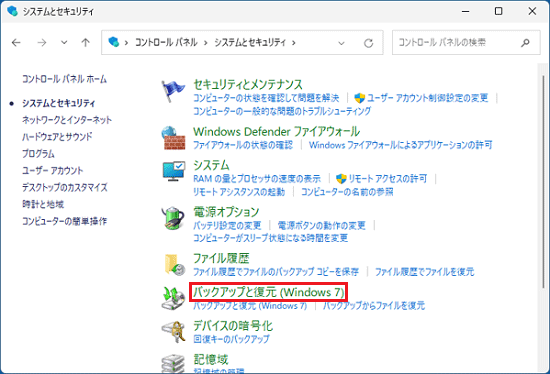Expand chevron after コントロール パネル breadcrumb
Screen dimensions: 550x374
point(206,43)
